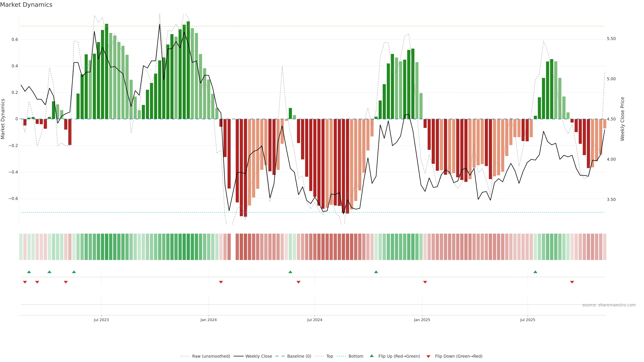Click the Market Dynamics chart title

(26, 5)
